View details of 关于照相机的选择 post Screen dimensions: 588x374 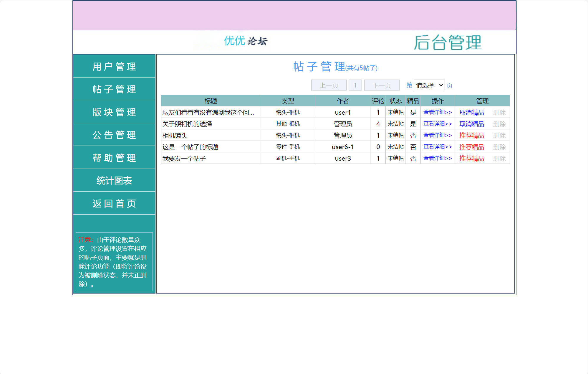[x=438, y=123]
